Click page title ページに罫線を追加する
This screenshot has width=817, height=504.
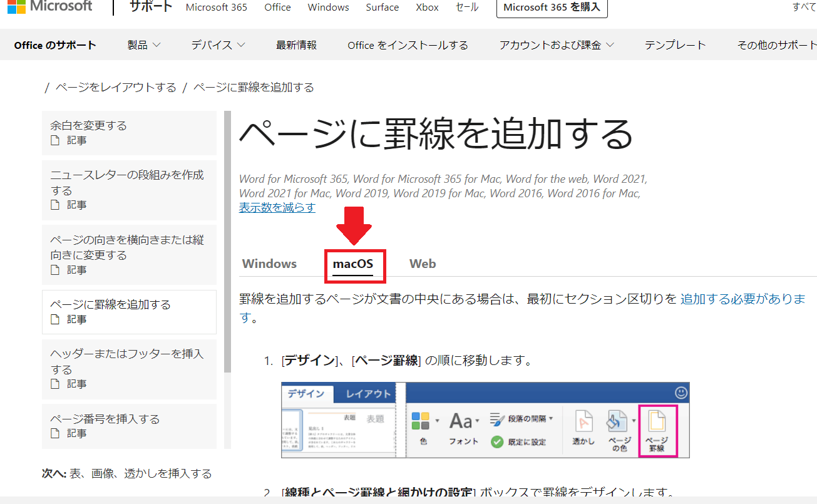[x=436, y=133]
